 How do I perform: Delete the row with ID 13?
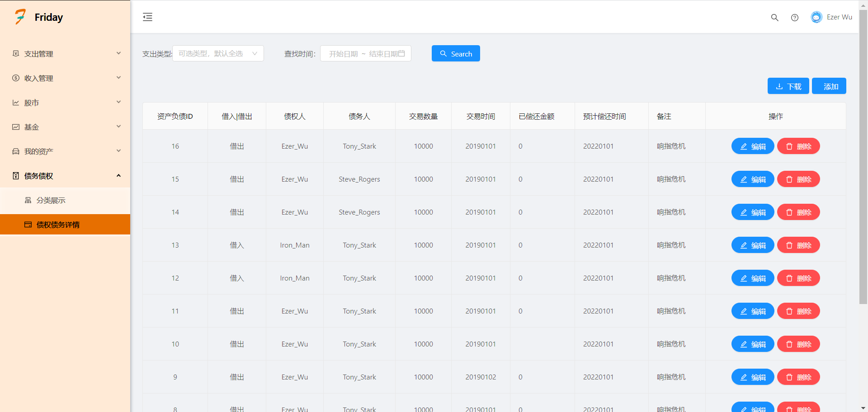[798, 245]
